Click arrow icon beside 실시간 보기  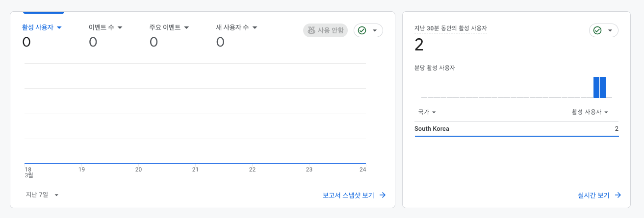(x=618, y=195)
